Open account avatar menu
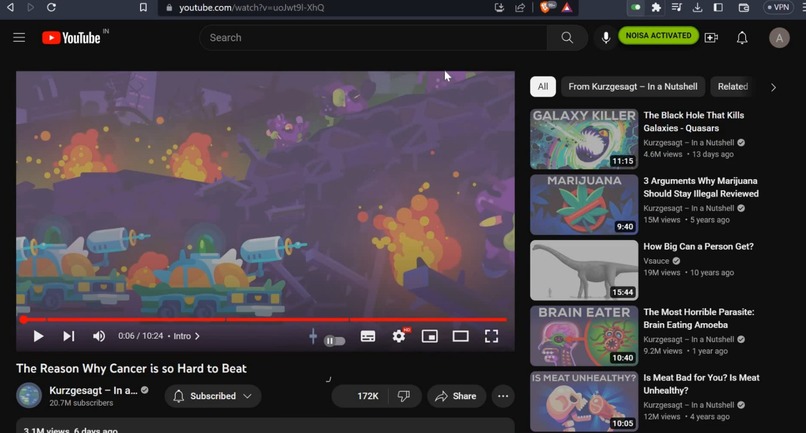806x433 pixels. pos(779,38)
